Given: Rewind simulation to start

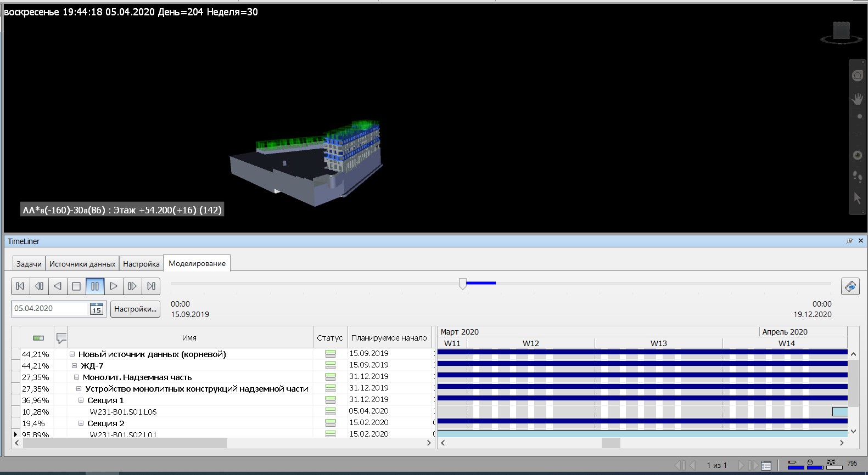Looking at the screenshot, I should pos(20,286).
